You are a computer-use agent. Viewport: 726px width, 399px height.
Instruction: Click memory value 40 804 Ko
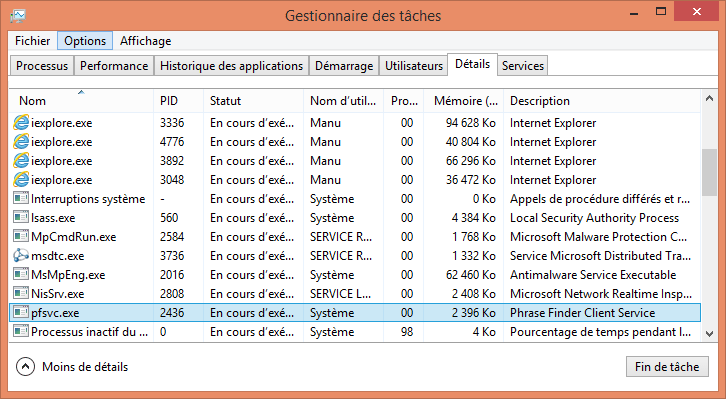(x=471, y=142)
